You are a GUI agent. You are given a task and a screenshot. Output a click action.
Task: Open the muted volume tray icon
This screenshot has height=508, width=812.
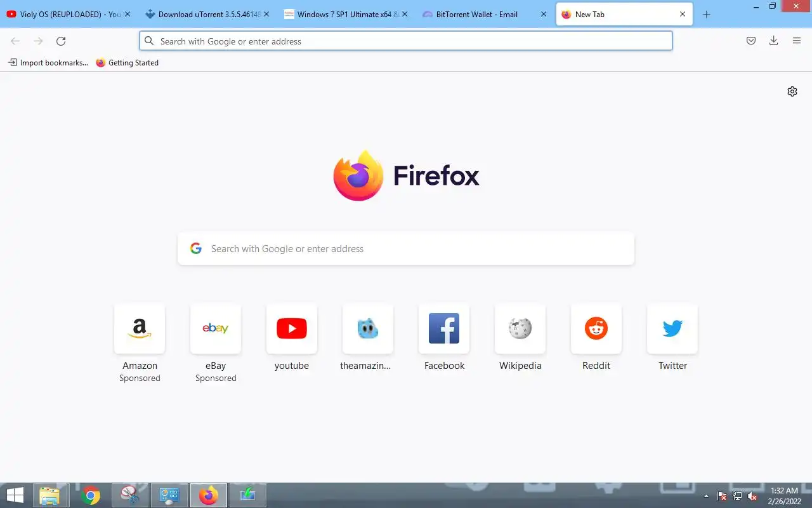pyautogui.click(x=752, y=496)
